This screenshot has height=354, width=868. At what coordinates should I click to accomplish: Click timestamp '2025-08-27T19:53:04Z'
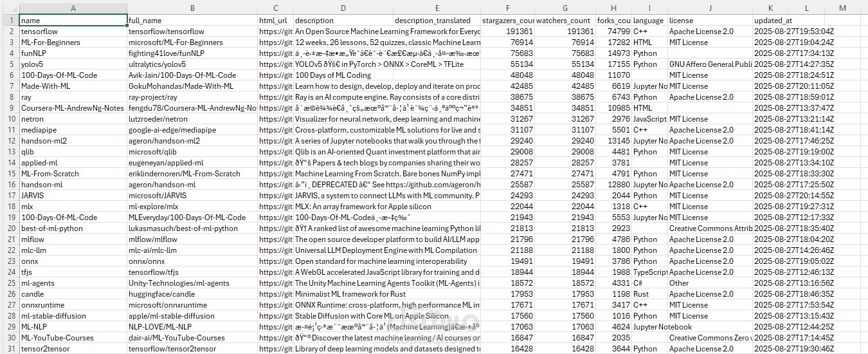(793, 32)
